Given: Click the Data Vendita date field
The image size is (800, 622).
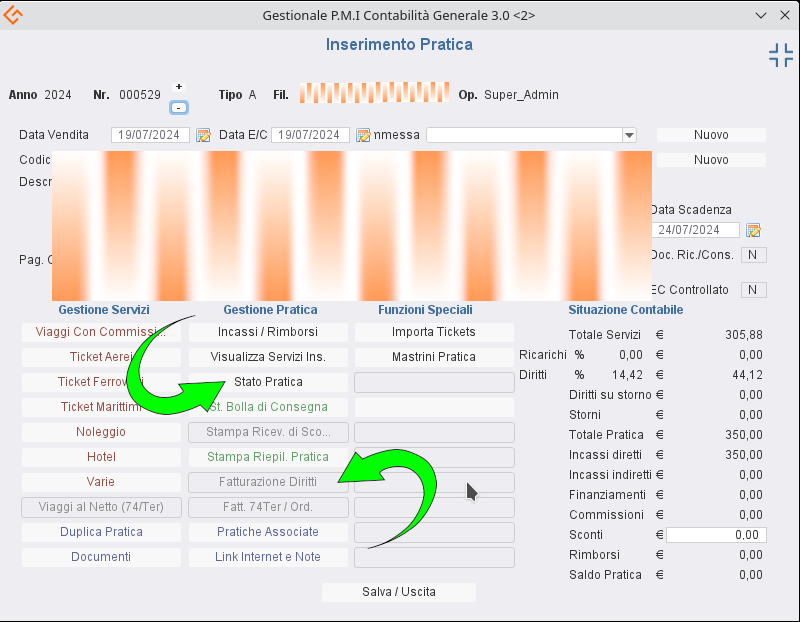Looking at the screenshot, I should pyautogui.click(x=150, y=135).
